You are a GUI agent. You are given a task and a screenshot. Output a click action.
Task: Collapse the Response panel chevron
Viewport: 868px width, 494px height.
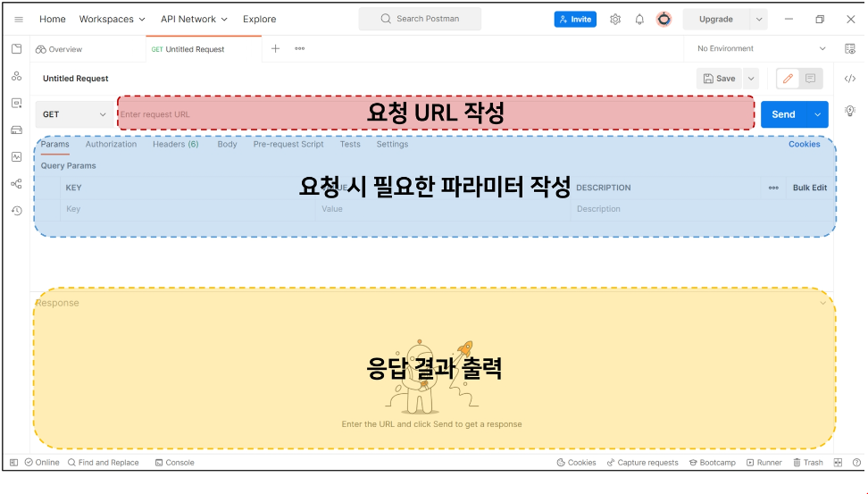pos(822,303)
